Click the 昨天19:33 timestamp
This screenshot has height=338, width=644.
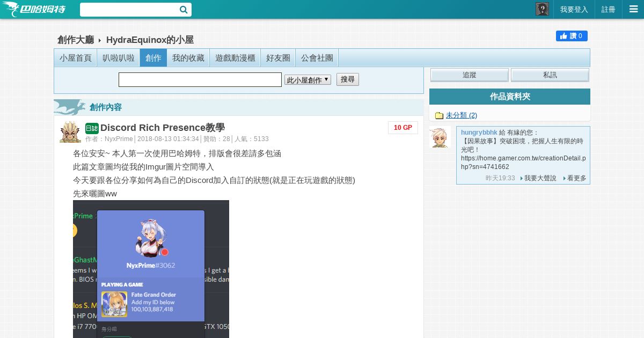click(500, 178)
